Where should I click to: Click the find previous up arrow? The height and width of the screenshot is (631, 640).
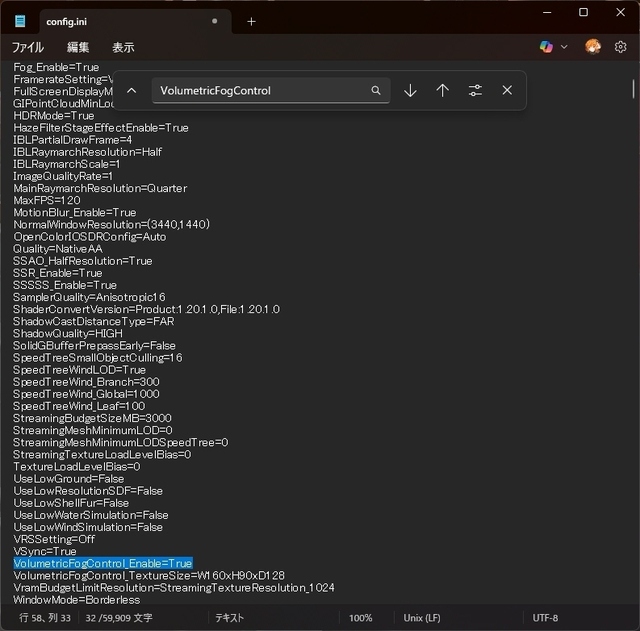click(442, 90)
